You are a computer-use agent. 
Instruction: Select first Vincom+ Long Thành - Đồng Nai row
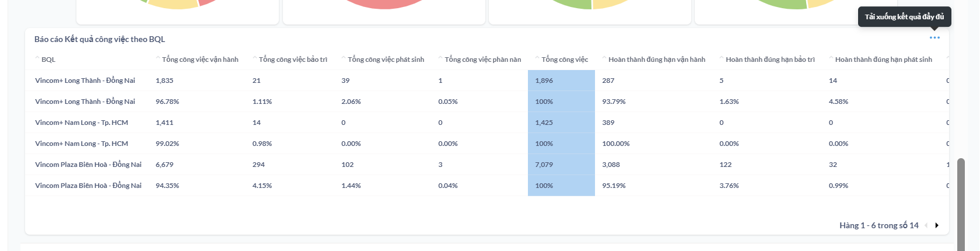tap(85, 81)
